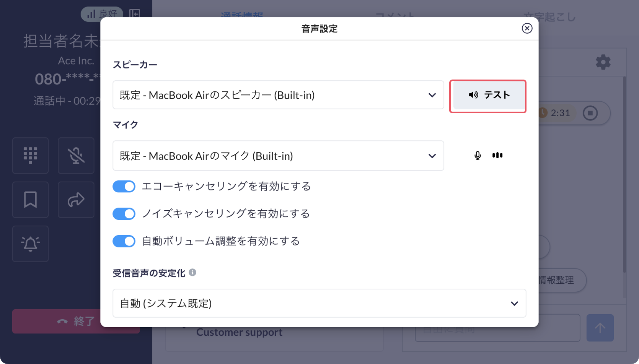
Task: Open settings with the gear icon
Action: [603, 62]
